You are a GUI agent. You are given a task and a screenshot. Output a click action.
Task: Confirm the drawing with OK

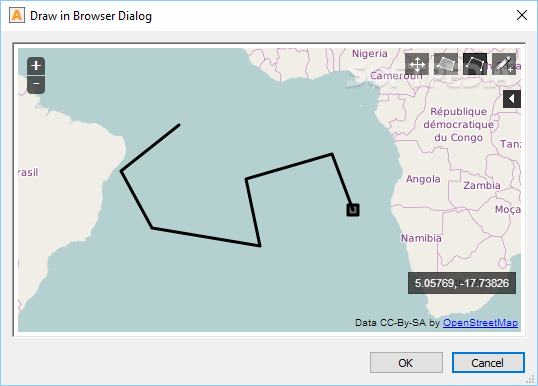point(406,363)
